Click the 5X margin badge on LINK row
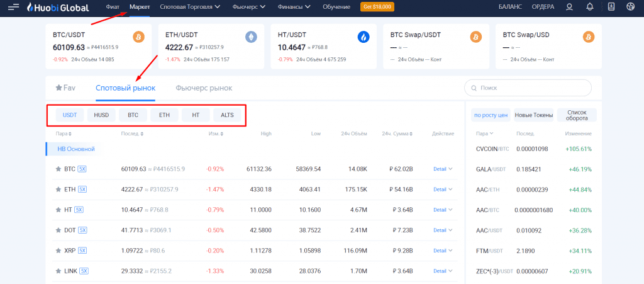Image resolution: width=644 pixels, height=284 pixels. (x=84, y=271)
